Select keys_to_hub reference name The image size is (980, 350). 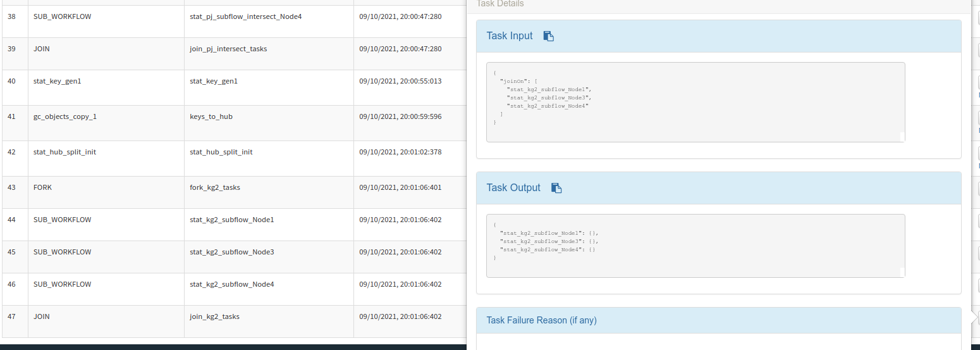pos(211,116)
